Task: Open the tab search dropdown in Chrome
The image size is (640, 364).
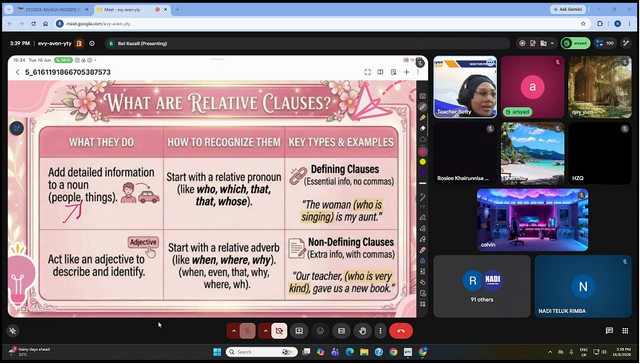Action: click(10, 9)
